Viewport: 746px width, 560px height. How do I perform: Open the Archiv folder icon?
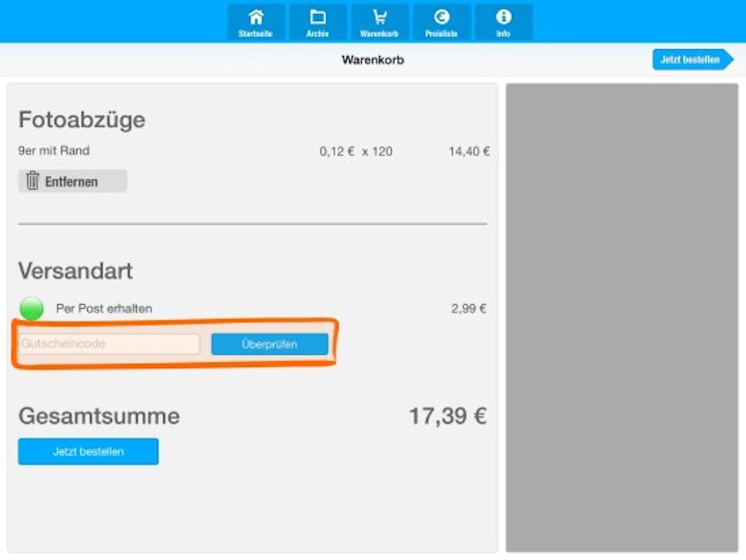(x=317, y=17)
